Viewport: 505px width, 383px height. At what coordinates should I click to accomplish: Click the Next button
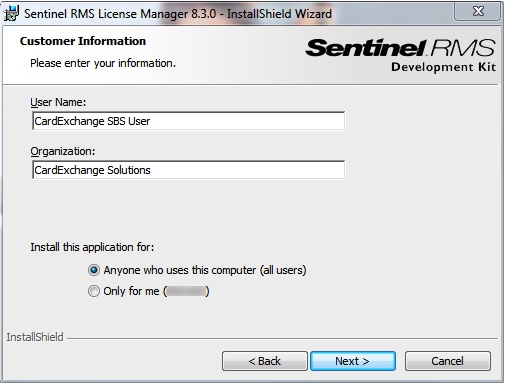pos(353,361)
